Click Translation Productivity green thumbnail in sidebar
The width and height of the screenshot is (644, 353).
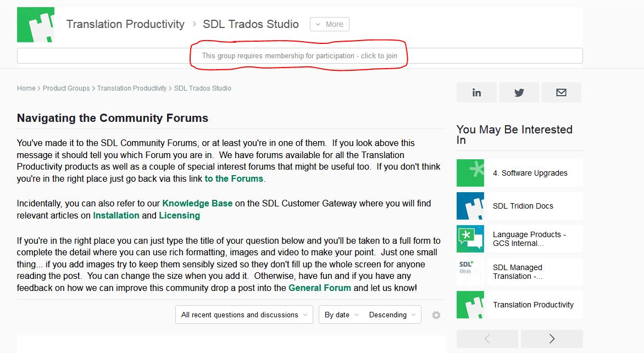[x=470, y=305]
